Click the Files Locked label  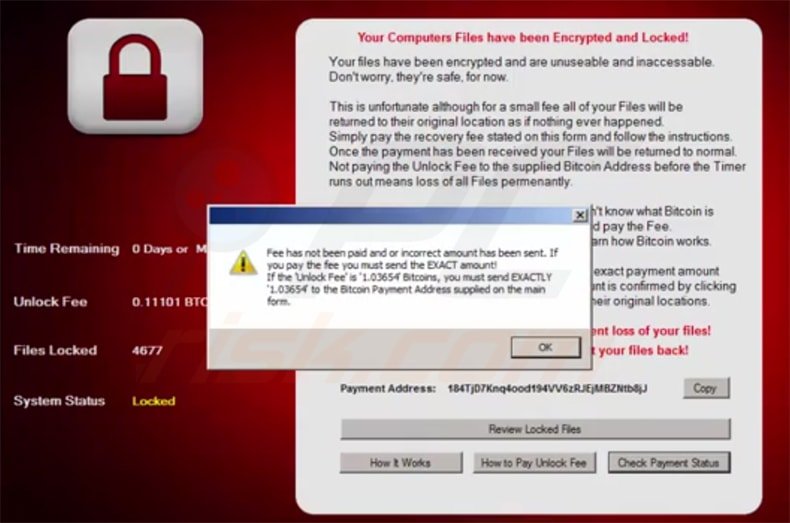point(55,350)
